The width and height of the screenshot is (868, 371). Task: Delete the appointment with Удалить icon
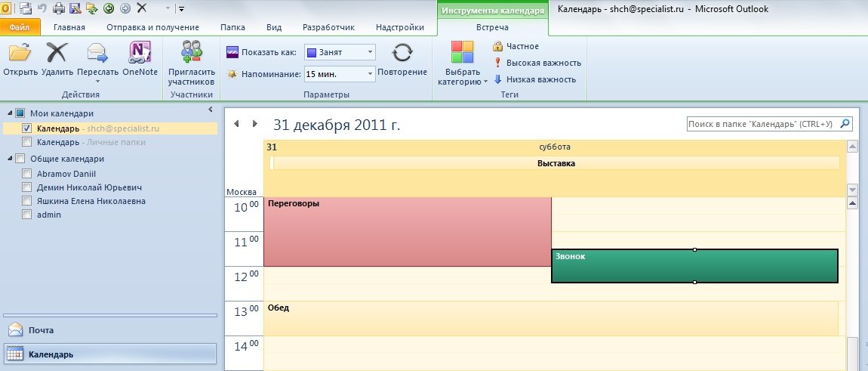57,54
